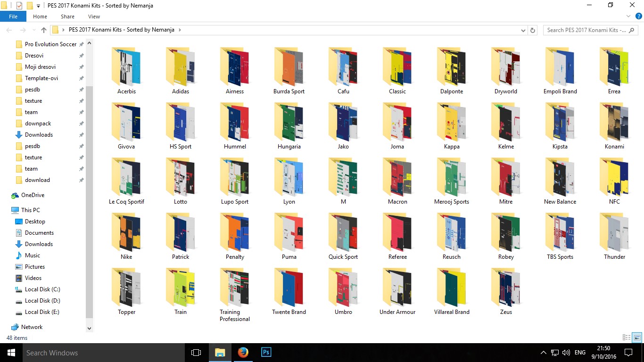The width and height of the screenshot is (644, 362).
Task: Click the Search Windows taskbar box
Action: (x=103, y=353)
